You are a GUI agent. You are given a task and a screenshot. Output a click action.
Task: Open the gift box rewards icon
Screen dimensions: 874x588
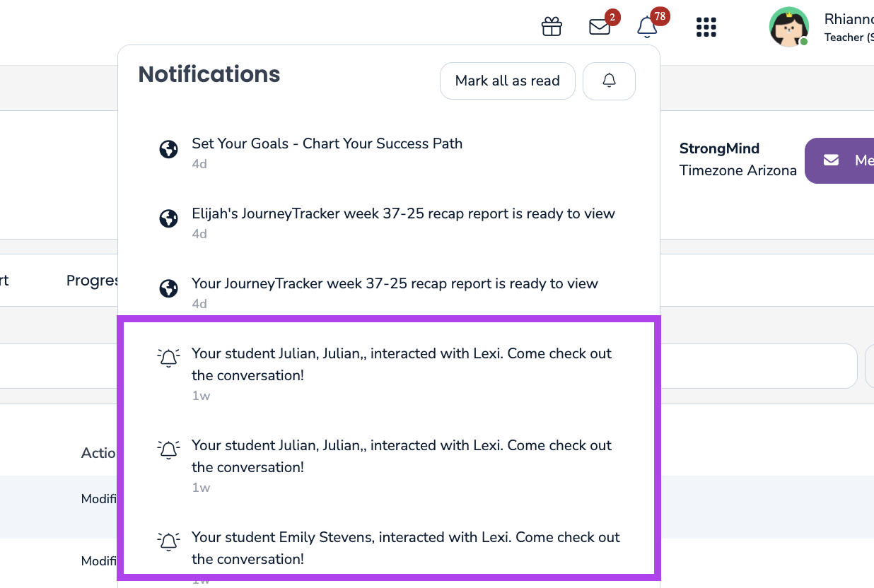pyautogui.click(x=552, y=27)
